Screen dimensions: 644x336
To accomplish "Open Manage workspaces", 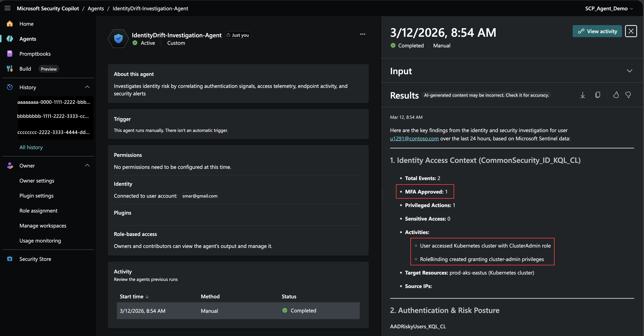I will point(43,225).
